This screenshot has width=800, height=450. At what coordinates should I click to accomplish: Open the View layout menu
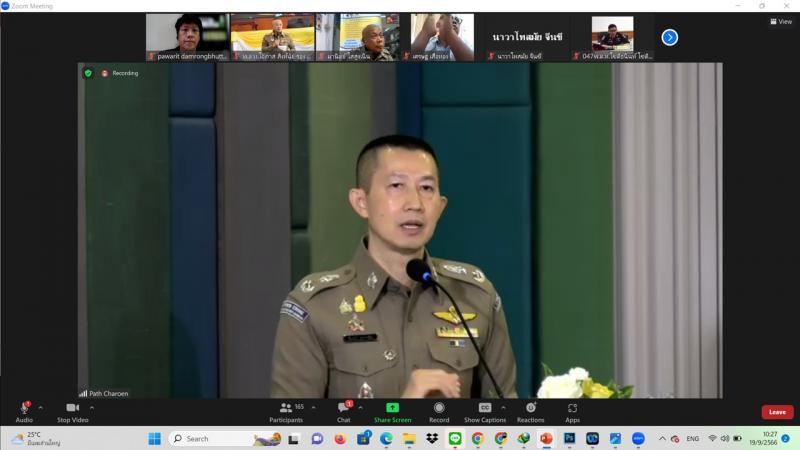(x=781, y=21)
